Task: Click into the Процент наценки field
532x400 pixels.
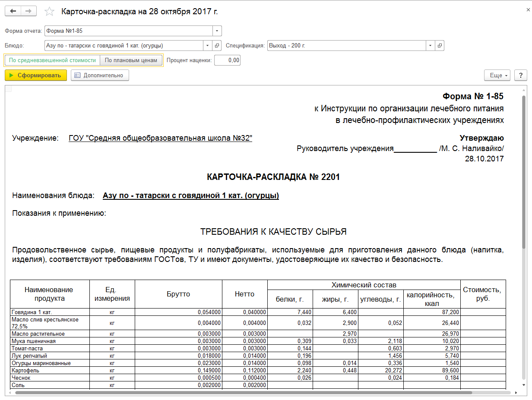Action: click(227, 60)
